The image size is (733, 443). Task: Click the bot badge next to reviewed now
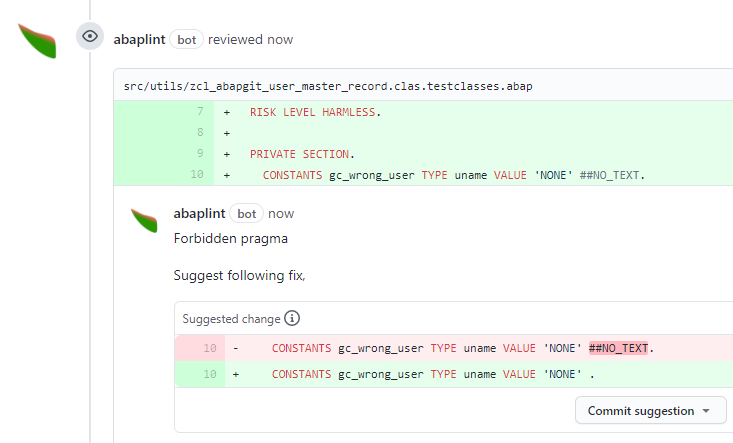(x=187, y=40)
